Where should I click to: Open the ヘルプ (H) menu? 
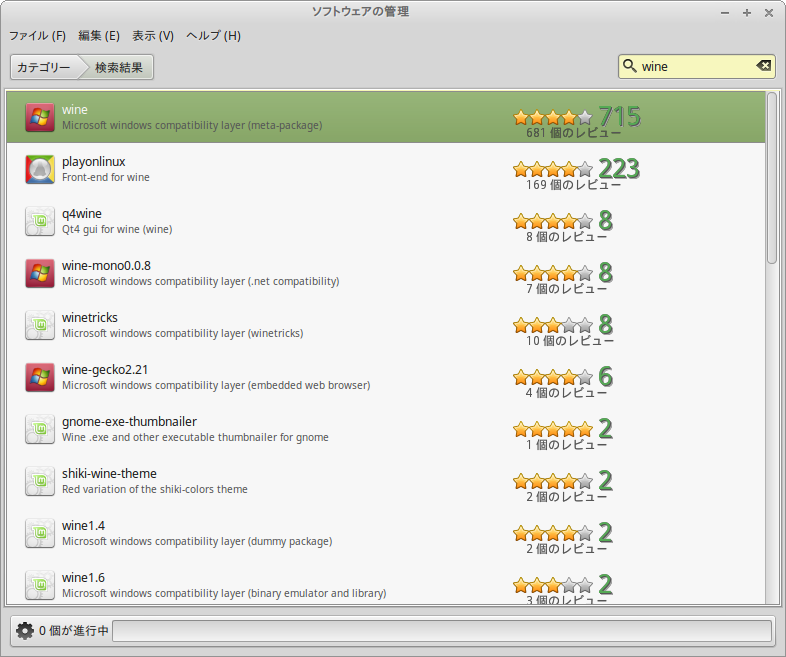tap(214, 36)
